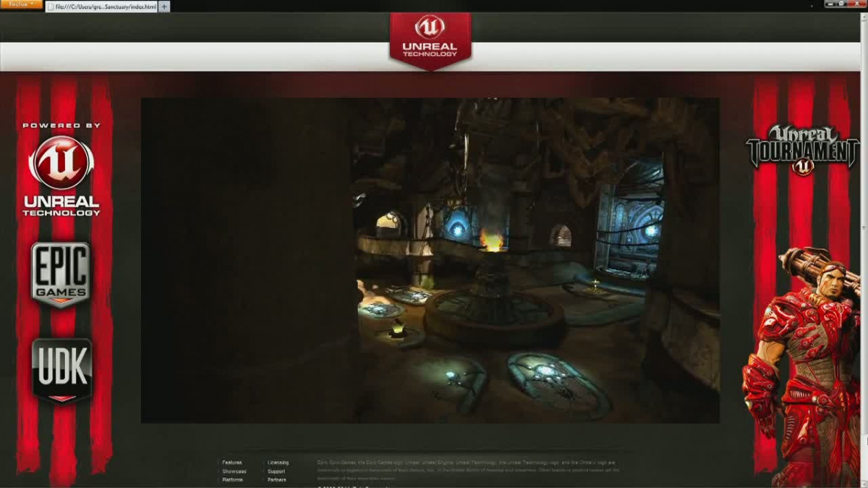Screen dimensions: 868x488
Task: Click the Support footer link
Action: [x=276, y=471]
